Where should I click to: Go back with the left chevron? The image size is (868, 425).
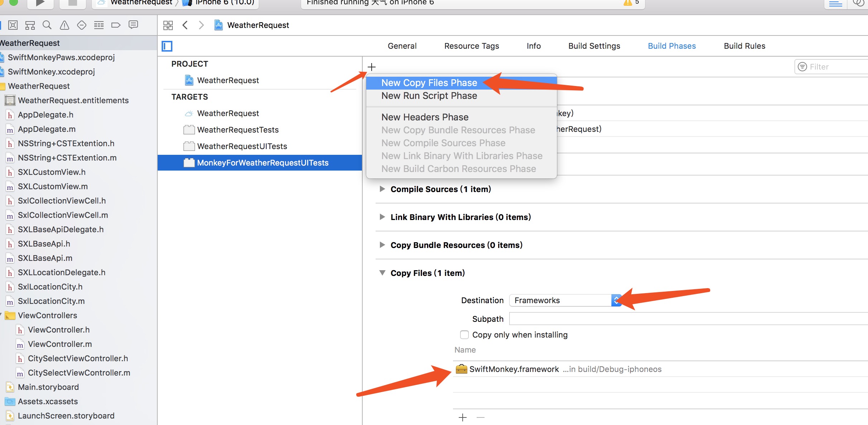(185, 25)
